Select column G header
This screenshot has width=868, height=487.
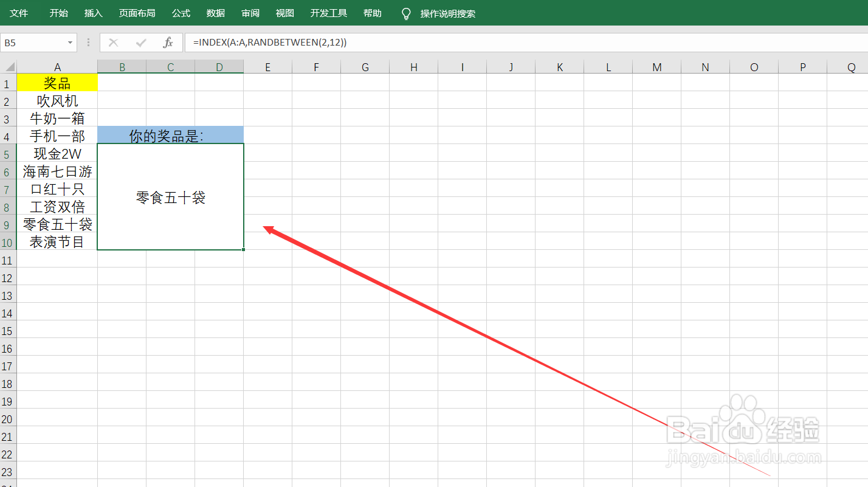[x=365, y=67]
